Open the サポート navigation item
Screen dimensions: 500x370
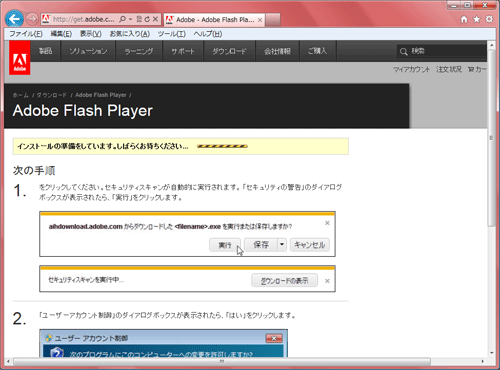click(x=183, y=51)
